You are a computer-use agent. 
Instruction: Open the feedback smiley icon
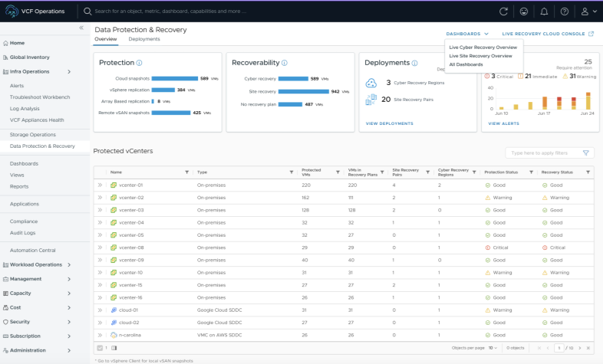click(524, 11)
